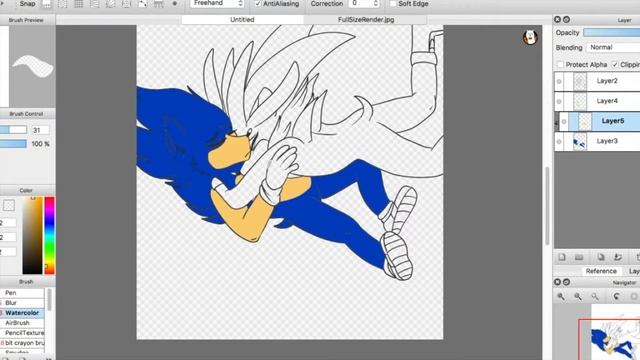Toggle visibility of Layer5
This screenshot has height=360, width=640.
pos(564,122)
